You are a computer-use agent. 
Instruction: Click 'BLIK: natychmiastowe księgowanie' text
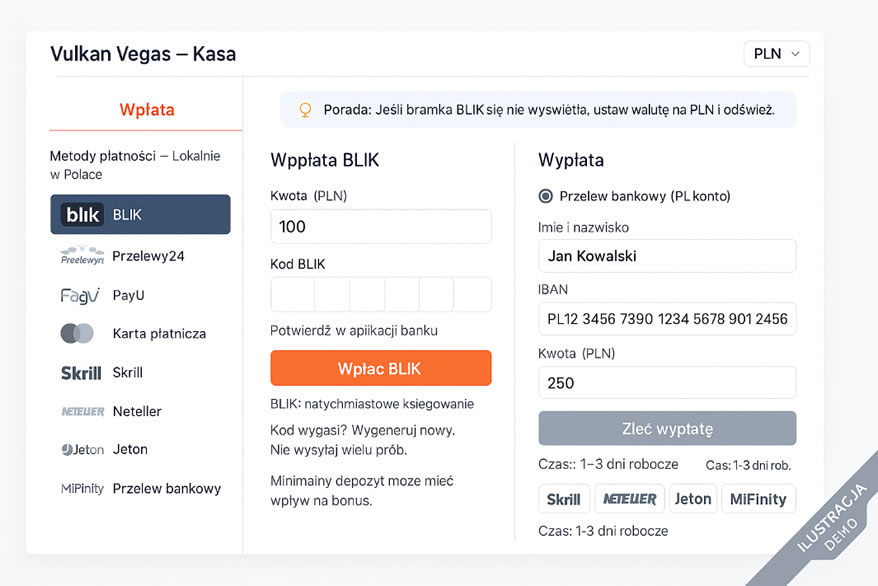372,404
